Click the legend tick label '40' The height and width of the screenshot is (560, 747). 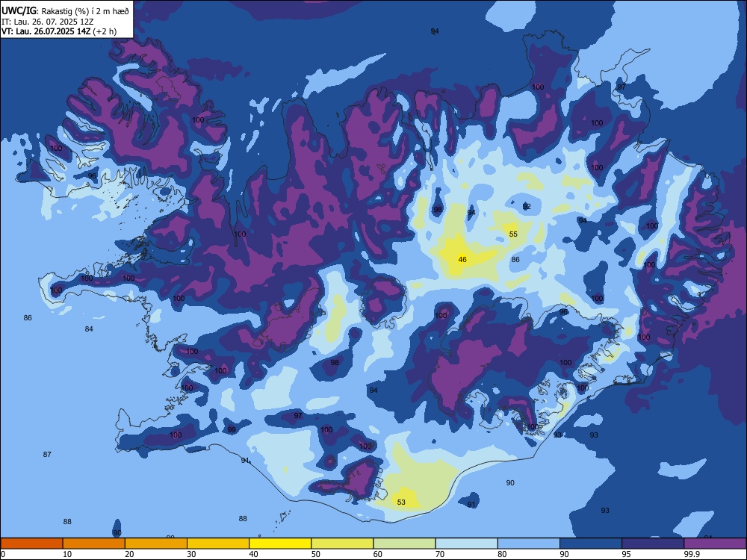click(x=254, y=554)
